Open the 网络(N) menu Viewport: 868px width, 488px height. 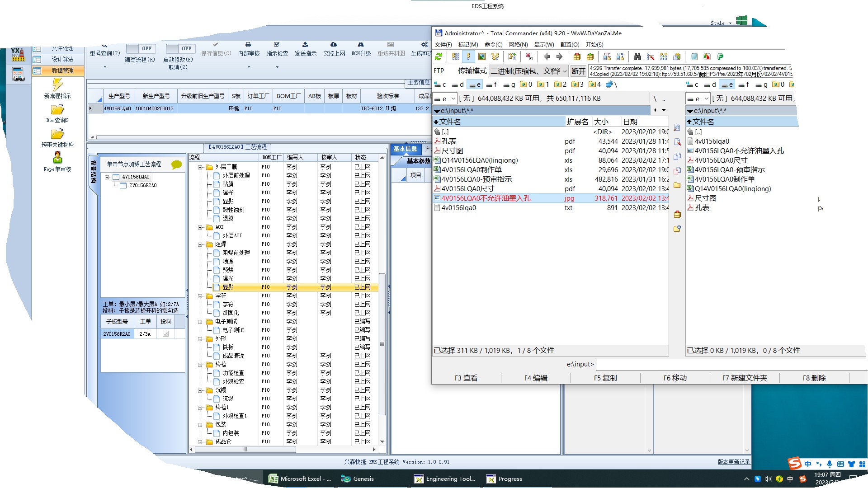[x=518, y=44]
